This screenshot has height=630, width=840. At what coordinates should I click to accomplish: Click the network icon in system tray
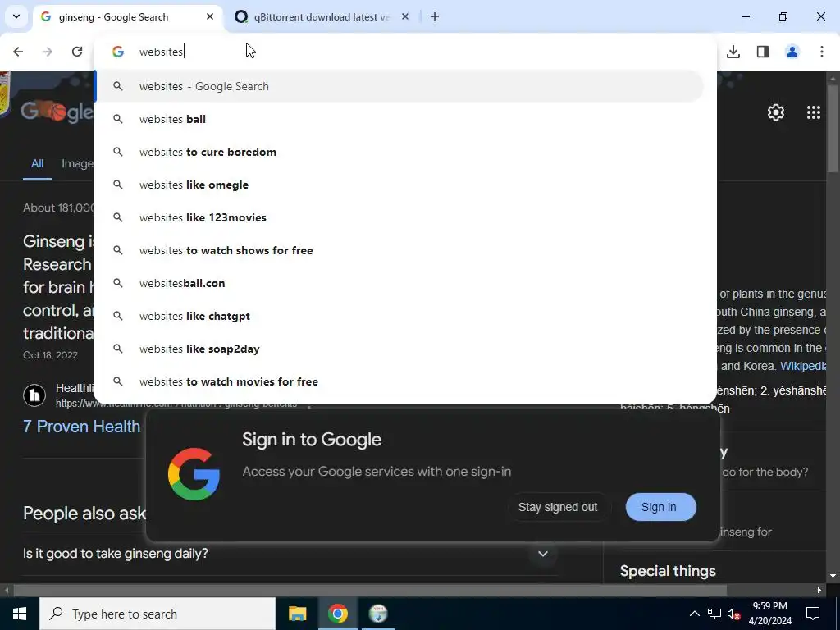point(714,614)
